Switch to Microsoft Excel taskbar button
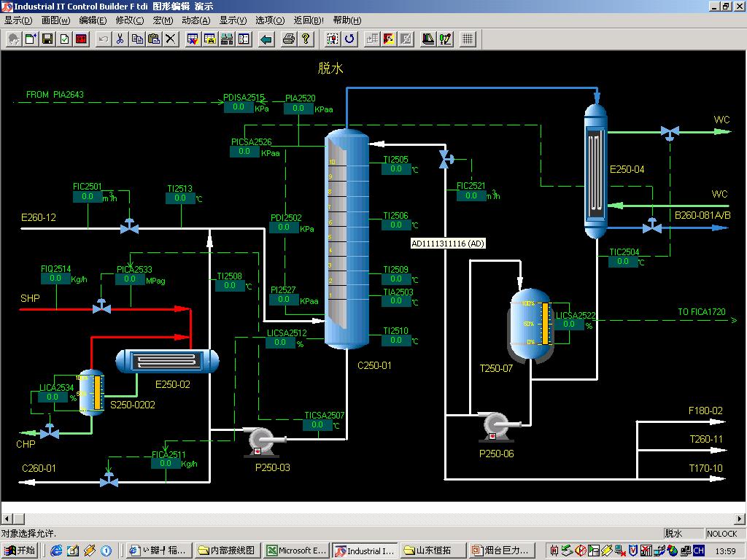 [x=295, y=551]
